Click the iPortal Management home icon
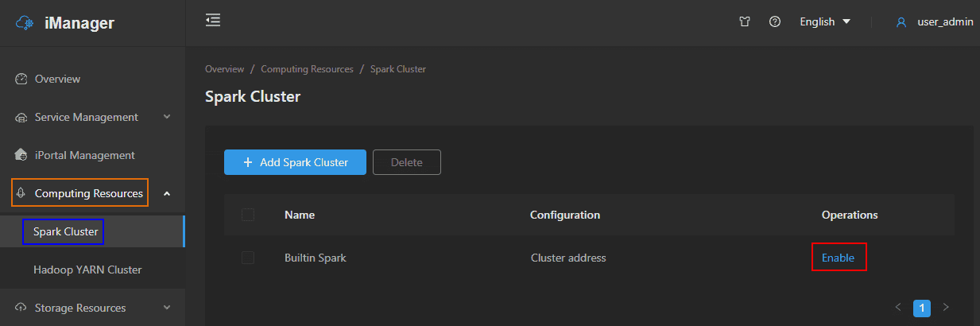This screenshot has height=326, width=980. 21,155
